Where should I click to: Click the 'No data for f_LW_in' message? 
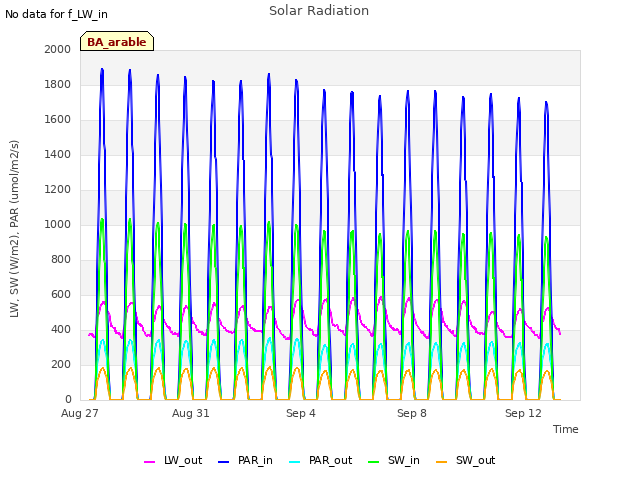[x=56, y=14]
